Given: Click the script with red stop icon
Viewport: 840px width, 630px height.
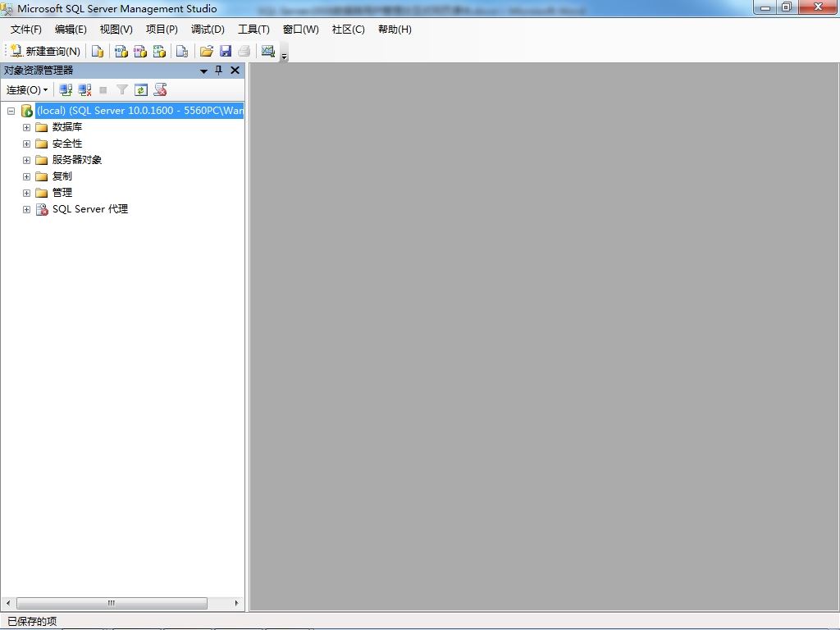Looking at the screenshot, I should pos(160,90).
